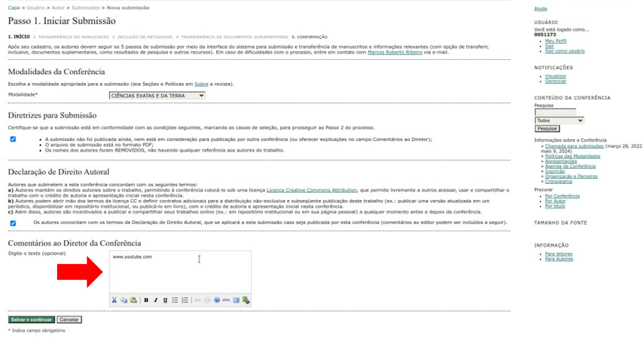Check the submission guidelines conformity checkbox
This screenshot has height=339, width=644.
[x=13, y=139]
